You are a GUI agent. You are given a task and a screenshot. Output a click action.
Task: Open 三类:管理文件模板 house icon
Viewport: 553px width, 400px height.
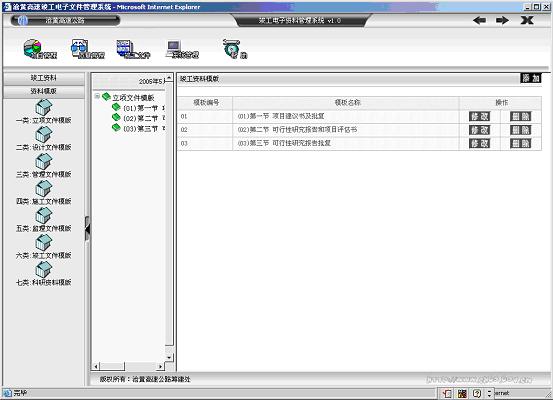coord(43,162)
